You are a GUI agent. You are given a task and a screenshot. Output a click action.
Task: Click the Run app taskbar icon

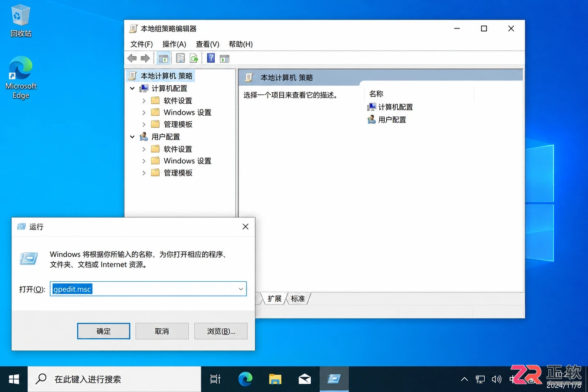(334, 379)
